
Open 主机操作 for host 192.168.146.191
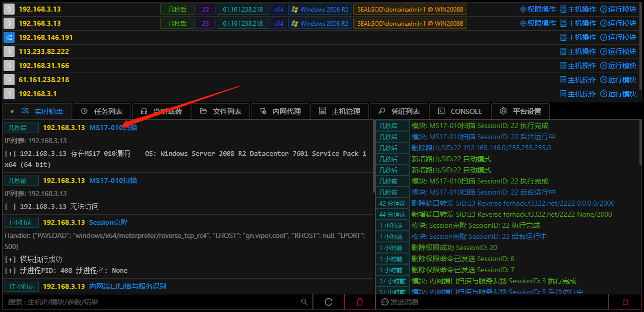click(x=578, y=37)
